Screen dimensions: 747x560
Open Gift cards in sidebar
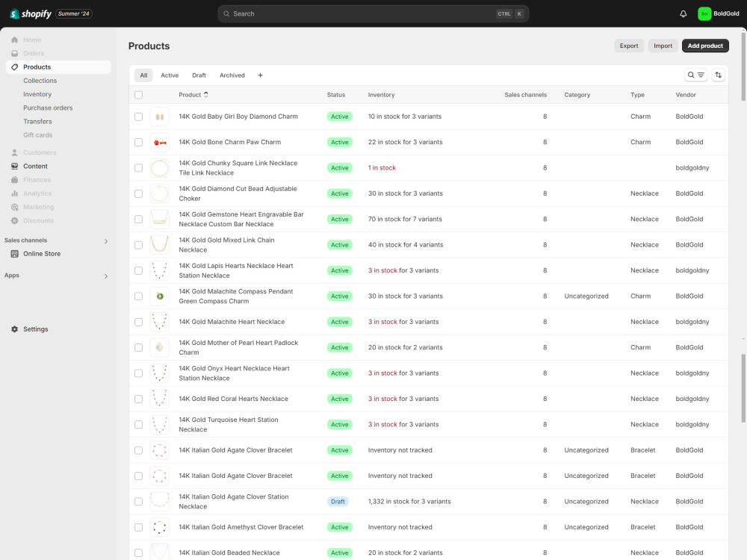pos(37,135)
